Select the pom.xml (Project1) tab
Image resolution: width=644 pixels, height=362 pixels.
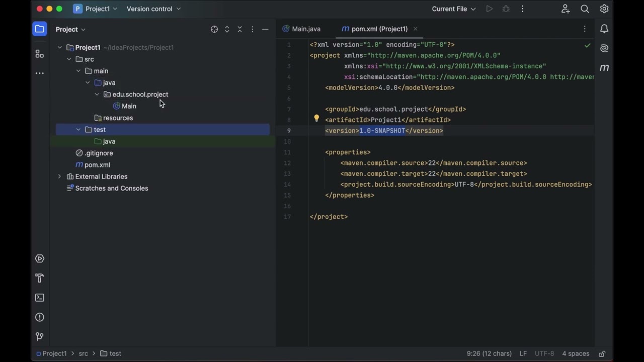[x=374, y=29]
